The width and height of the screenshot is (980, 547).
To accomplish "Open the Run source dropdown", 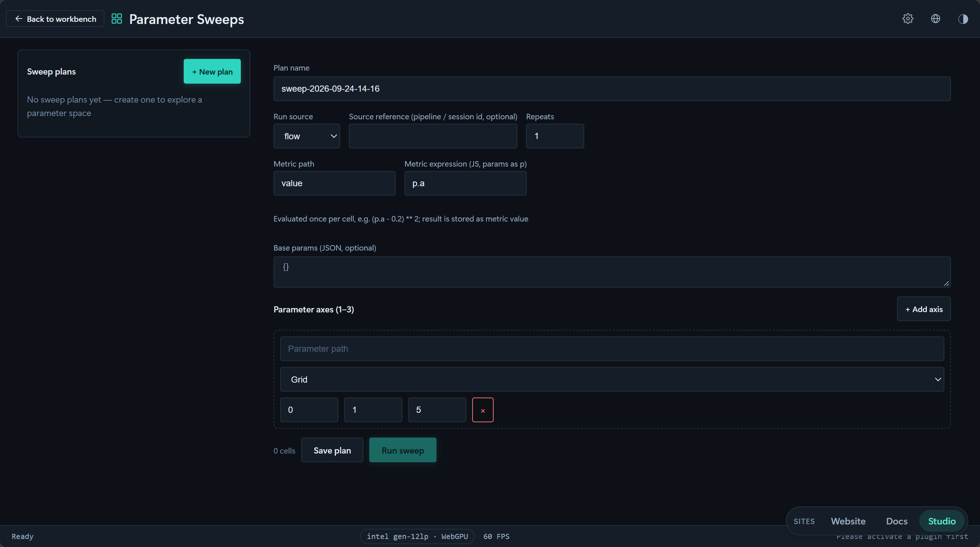I will click(x=307, y=136).
